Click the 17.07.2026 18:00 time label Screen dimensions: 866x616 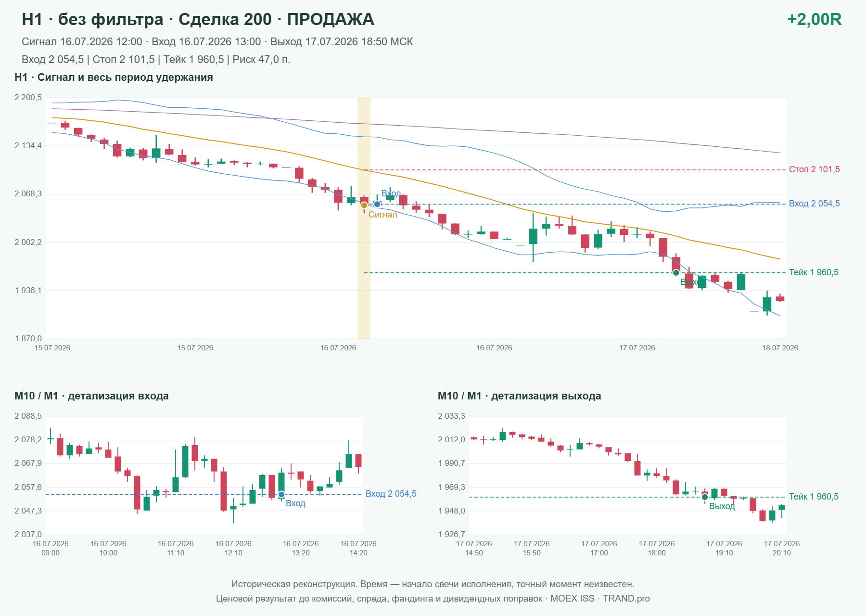(657, 548)
